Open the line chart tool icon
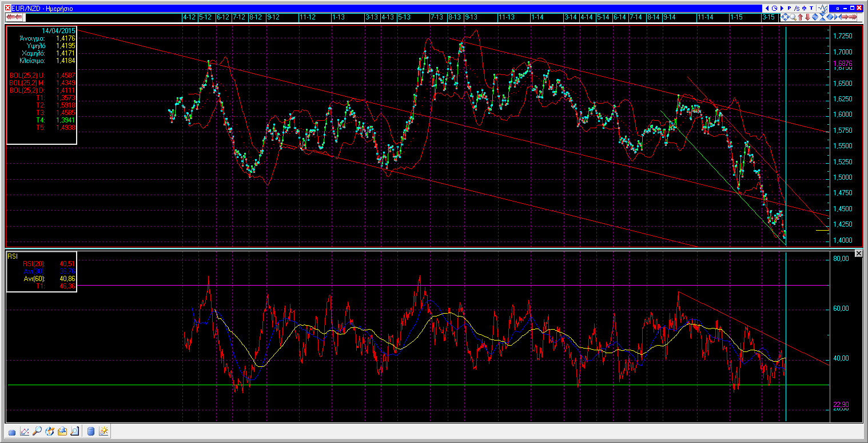The height and width of the screenshot is (443, 868). pyautogui.click(x=25, y=432)
